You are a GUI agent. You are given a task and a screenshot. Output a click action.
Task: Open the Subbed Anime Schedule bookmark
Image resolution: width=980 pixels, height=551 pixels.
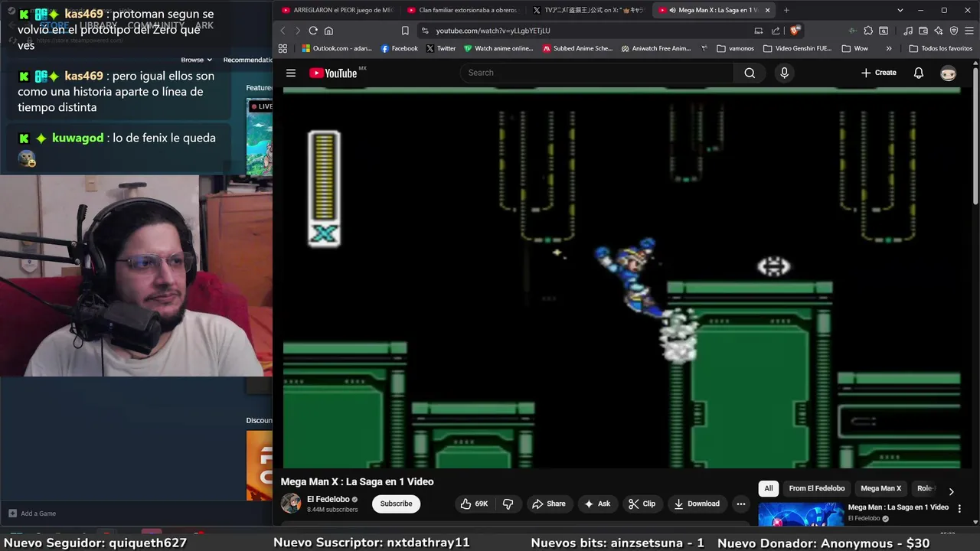pyautogui.click(x=578, y=48)
